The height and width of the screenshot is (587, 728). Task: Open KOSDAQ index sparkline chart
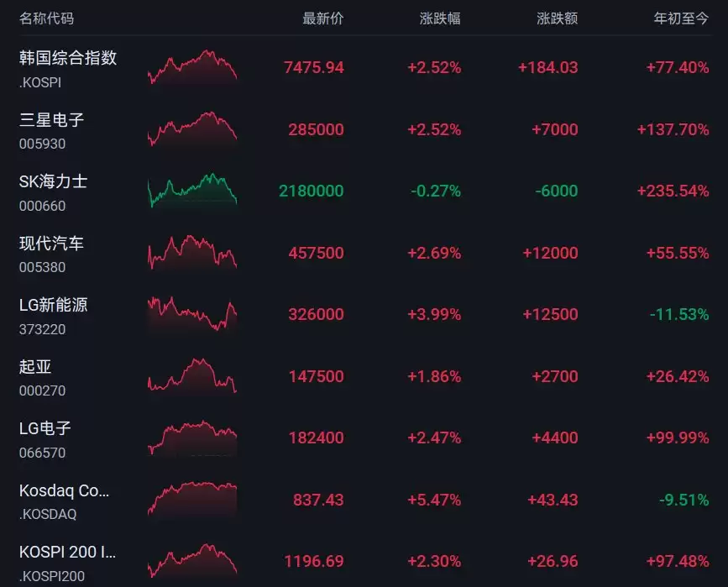(192, 499)
